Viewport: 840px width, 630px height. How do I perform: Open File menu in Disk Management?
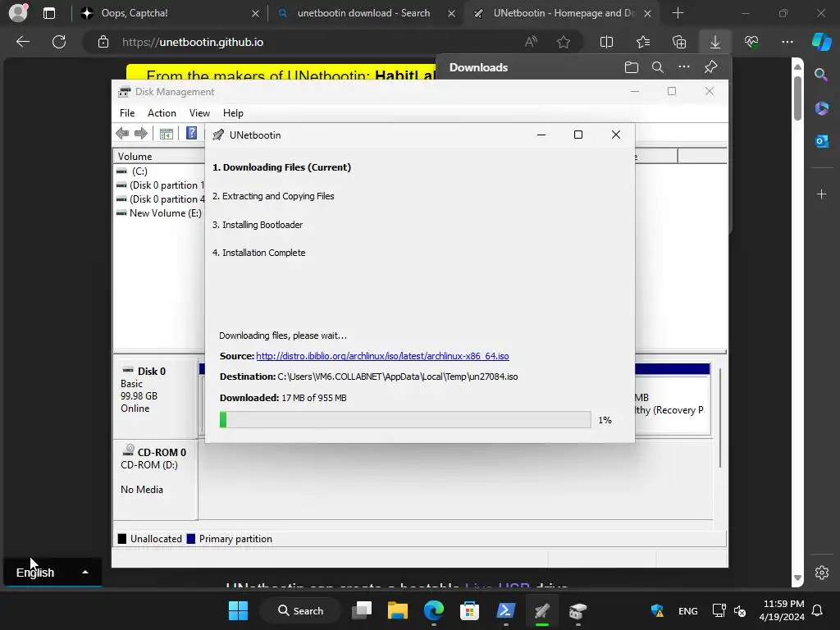coord(127,113)
